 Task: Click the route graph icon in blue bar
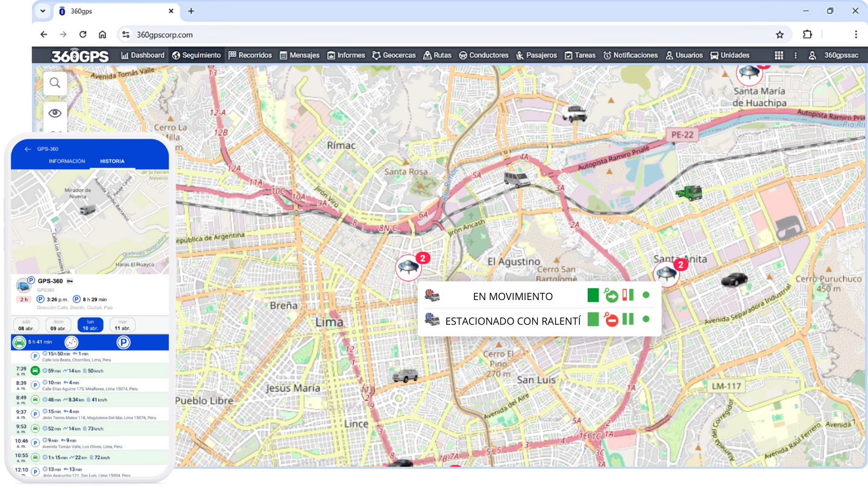[71, 342]
